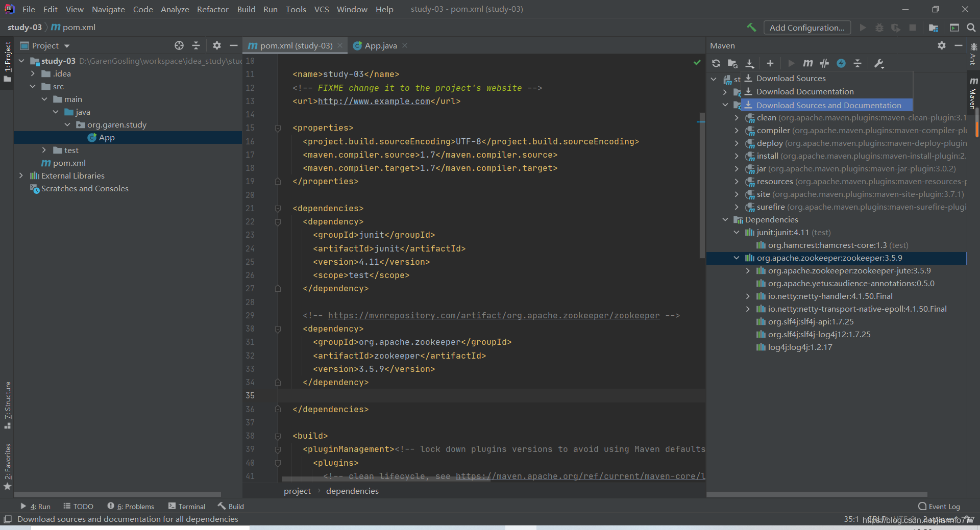Click tool window quick access icon bottom-left

coord(7,519)
